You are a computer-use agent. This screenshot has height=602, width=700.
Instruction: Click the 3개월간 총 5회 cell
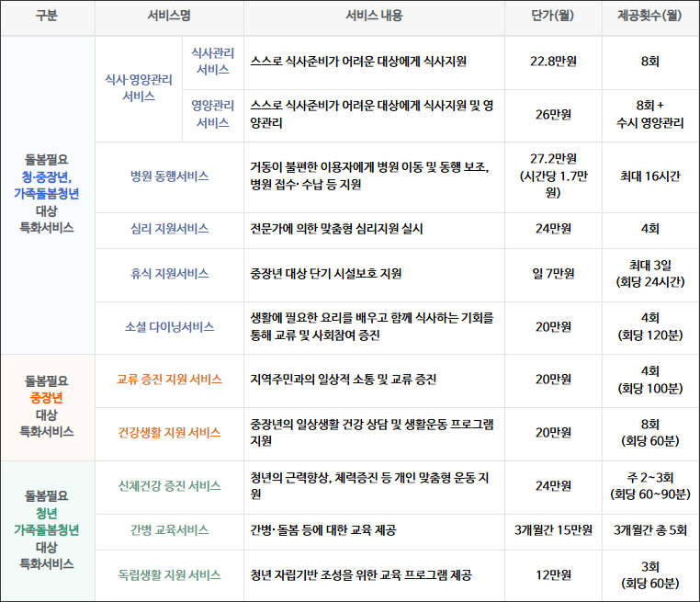pos(650,530)
